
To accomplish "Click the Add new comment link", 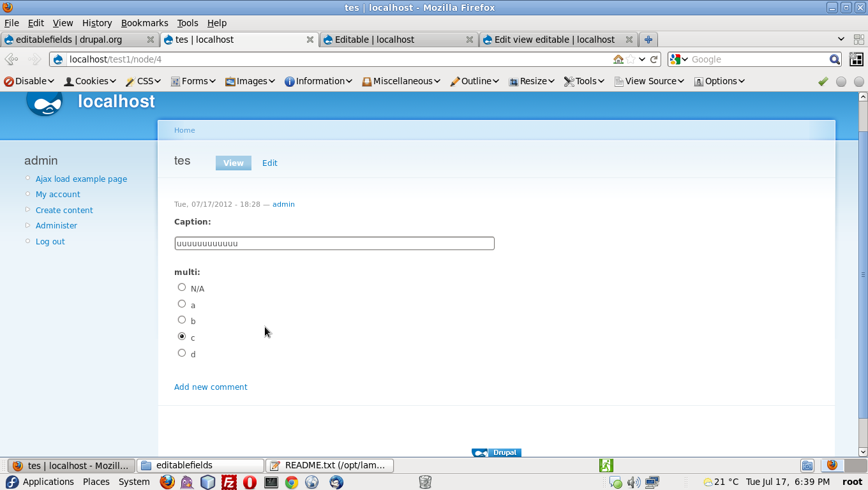I will [211, 387].
